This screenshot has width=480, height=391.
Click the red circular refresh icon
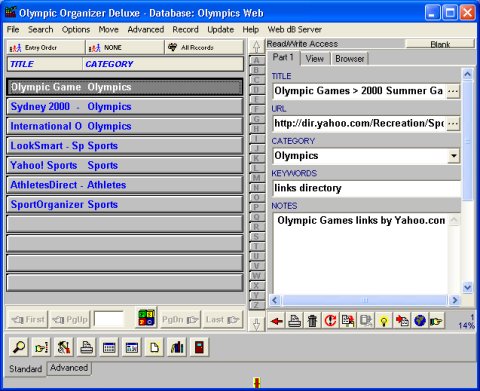click(x=330, y=321)
